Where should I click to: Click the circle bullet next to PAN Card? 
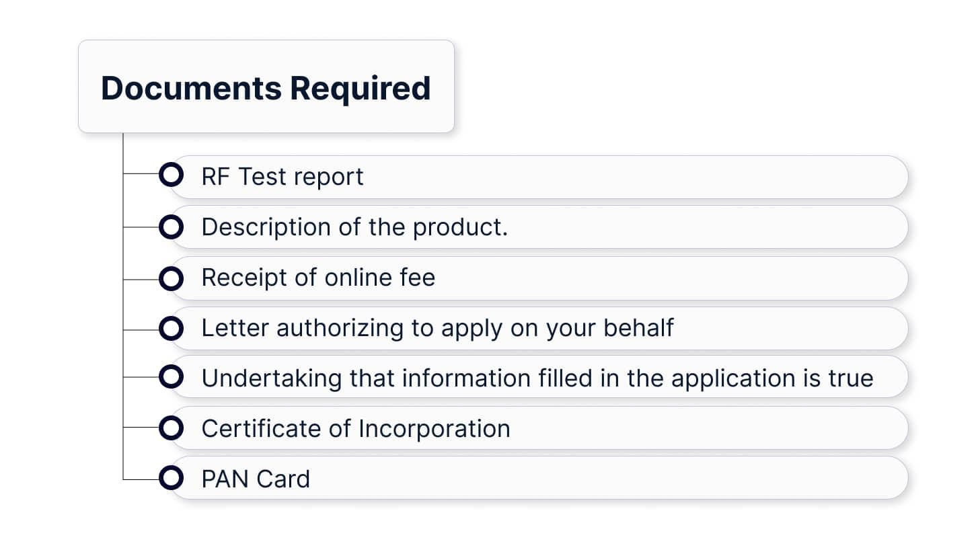coord(171,478)
